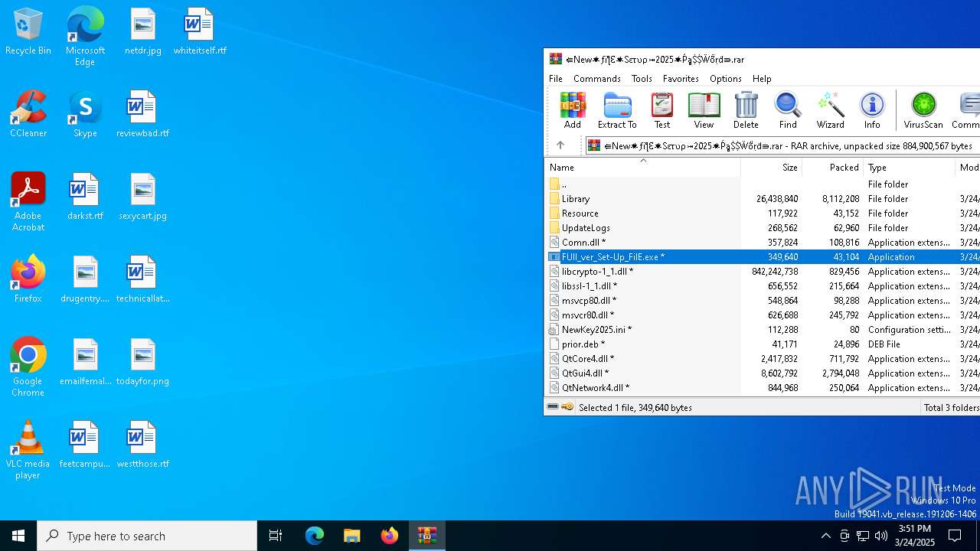Click the Delete toolbar icon
Viewport: 980px width, 551px height.
point(746,111)
